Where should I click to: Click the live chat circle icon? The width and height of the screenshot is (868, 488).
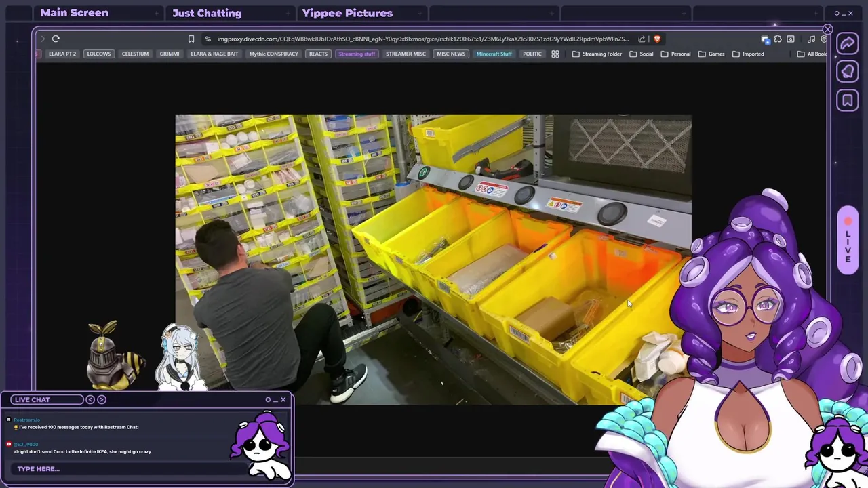268,399
